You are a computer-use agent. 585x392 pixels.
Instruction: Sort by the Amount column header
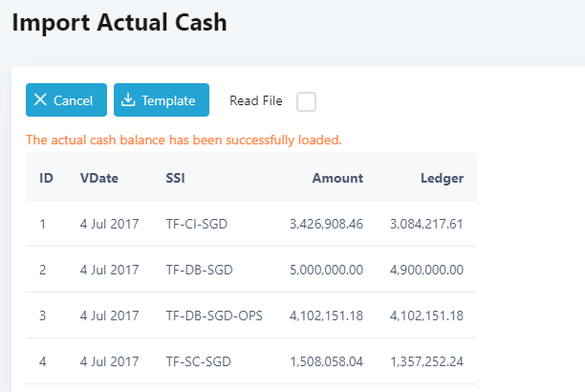(x=337, y=178)
